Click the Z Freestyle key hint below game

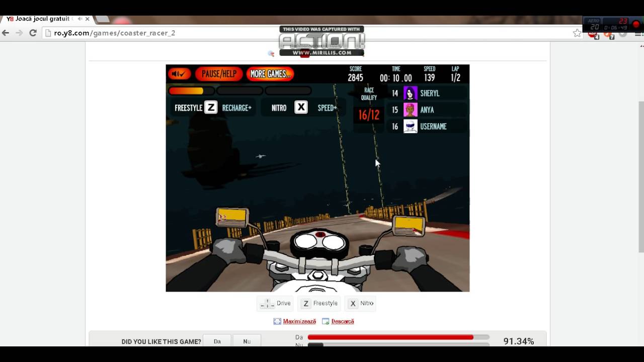[x=320, y=303]
